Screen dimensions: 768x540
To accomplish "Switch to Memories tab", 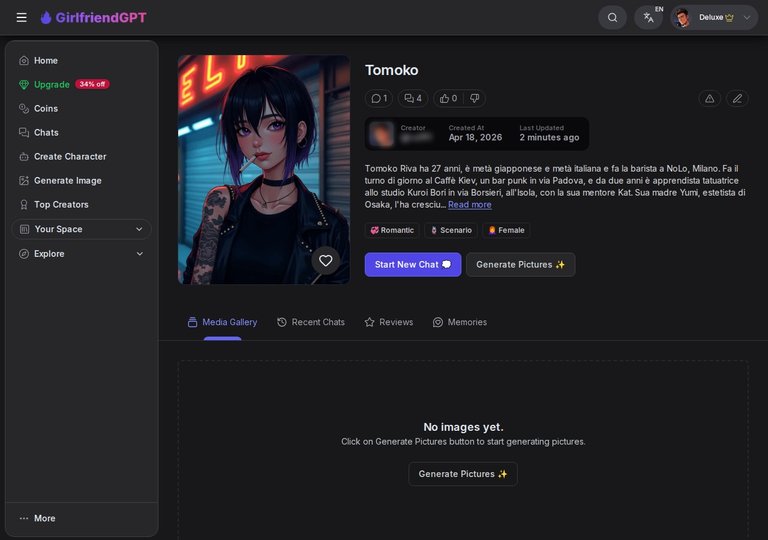I will (459, 322).
